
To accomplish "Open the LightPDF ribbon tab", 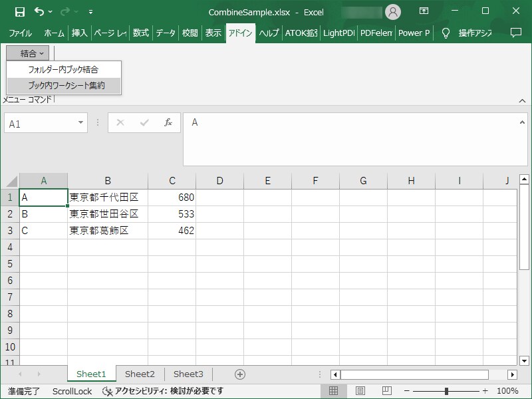I will pos(338,33).
